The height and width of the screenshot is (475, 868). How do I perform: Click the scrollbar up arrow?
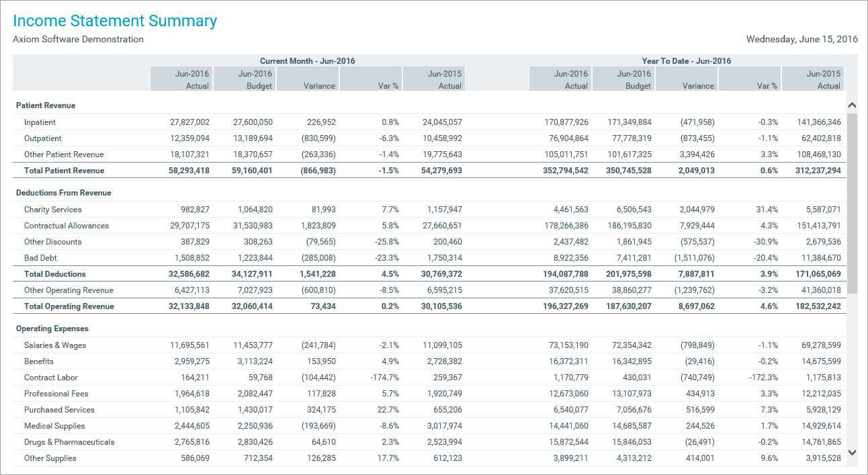coord(852,105)
